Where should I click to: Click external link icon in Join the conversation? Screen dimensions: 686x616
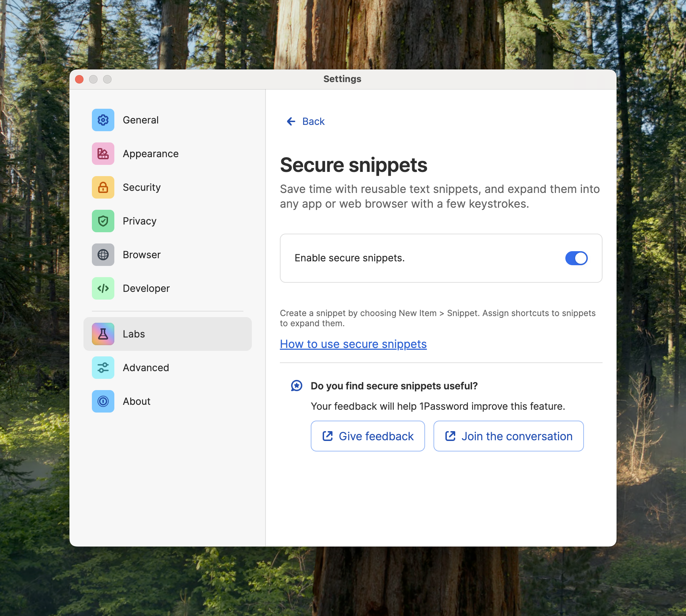pyautogui.click(x=450, y=436)
